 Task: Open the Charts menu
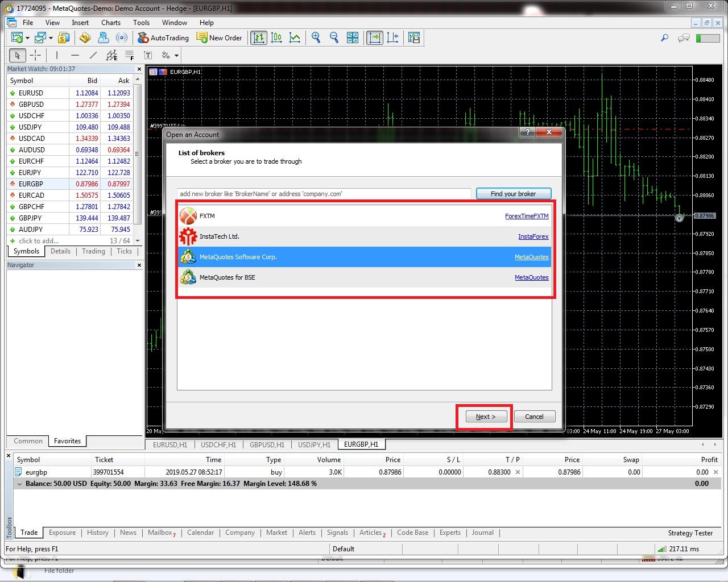tap(111, 23)
